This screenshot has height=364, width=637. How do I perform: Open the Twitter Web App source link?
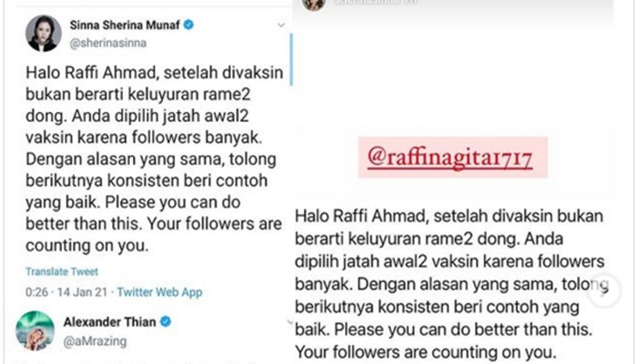(159, 292)
